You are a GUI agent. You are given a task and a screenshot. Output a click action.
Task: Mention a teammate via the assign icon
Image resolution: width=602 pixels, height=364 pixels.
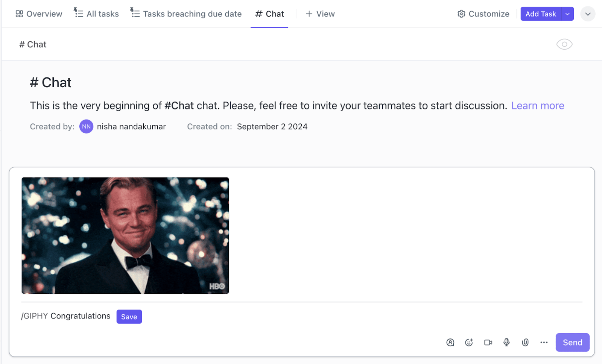coord(450,343)
